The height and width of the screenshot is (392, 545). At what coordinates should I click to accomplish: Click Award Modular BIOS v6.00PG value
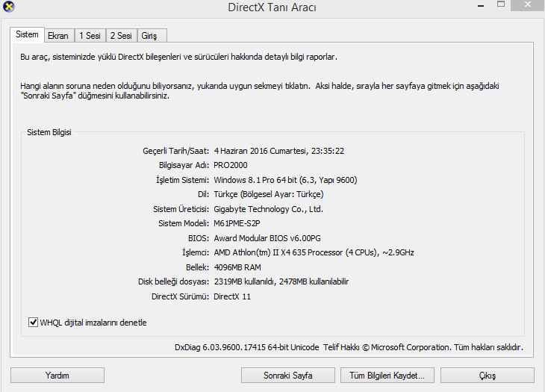[267, 238]
